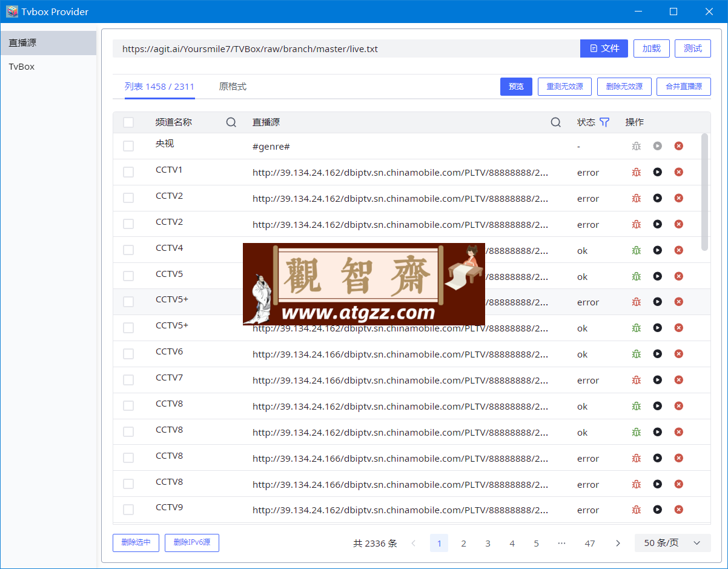
Task: Delete the CCTV1 row
Action: (678, 172)
